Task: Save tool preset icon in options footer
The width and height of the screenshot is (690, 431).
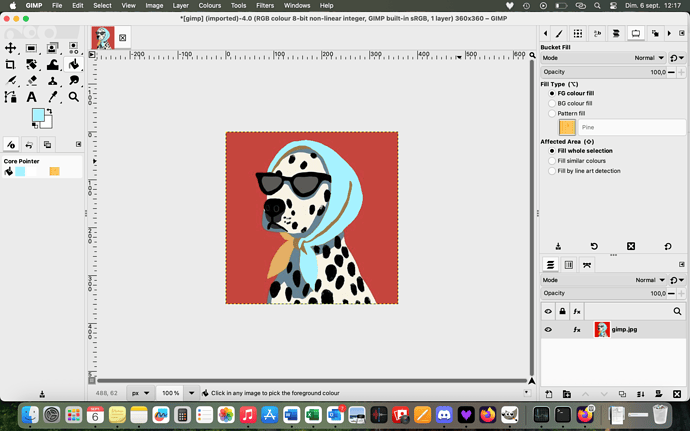Action: point(558,246)
